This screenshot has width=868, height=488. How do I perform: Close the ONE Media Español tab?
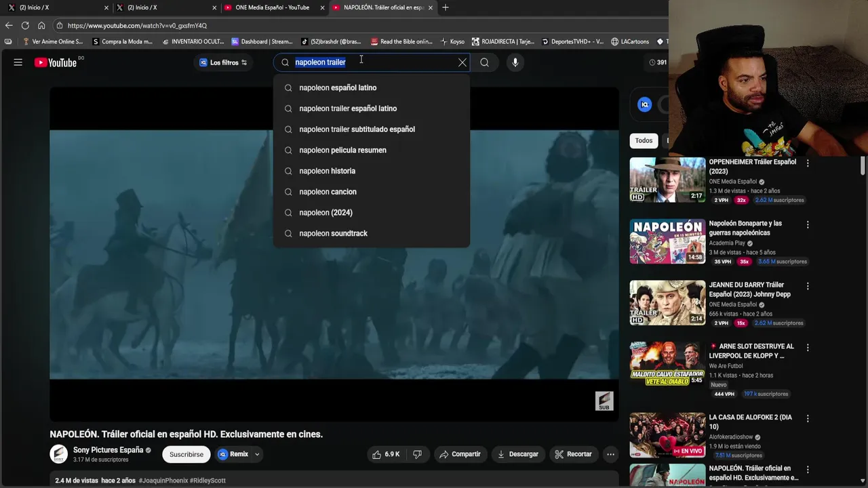point(322,7)
